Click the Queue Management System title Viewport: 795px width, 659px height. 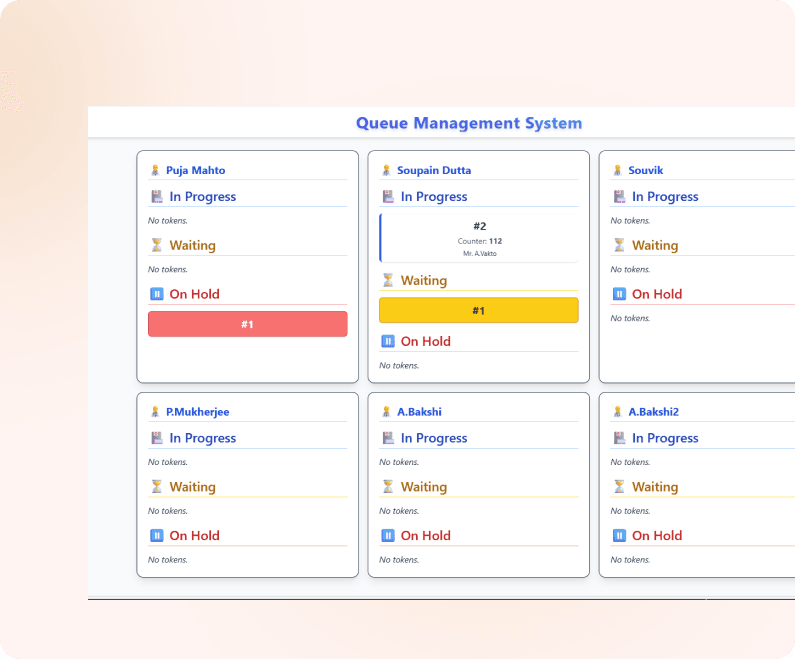tap(469, 123)
